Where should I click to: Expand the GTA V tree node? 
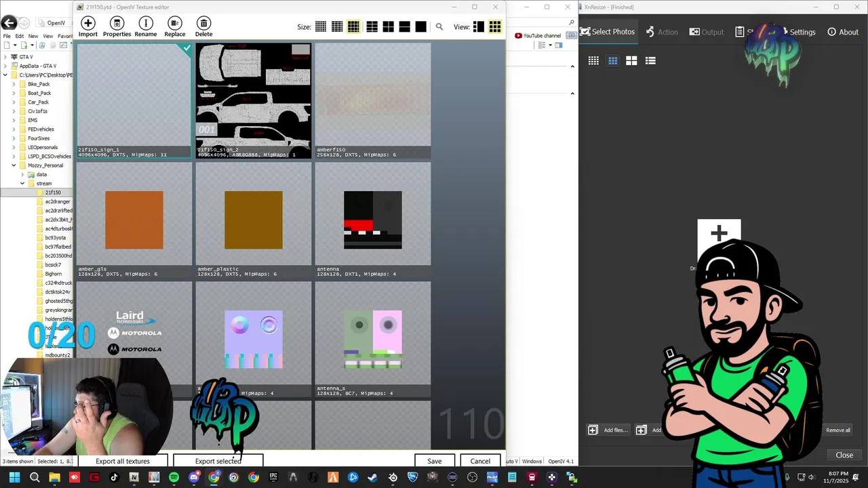(5, 57)
